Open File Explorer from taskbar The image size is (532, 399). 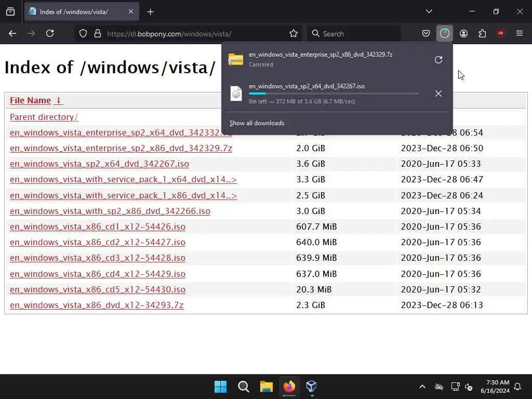pos(267,387)
